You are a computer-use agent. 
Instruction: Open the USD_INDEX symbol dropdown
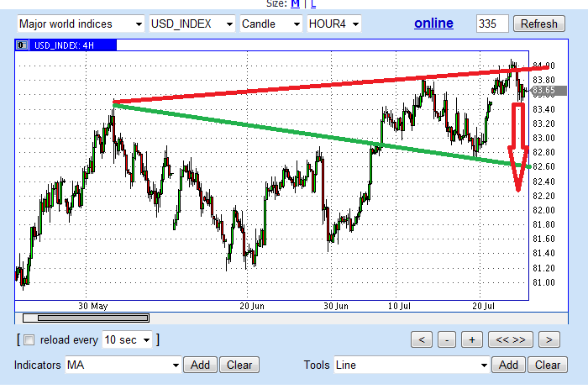(192, 24)
